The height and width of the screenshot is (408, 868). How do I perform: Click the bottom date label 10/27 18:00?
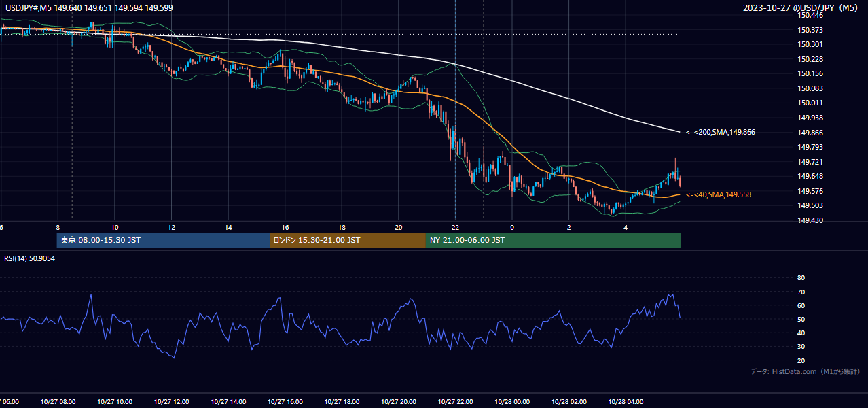point(342,402)
